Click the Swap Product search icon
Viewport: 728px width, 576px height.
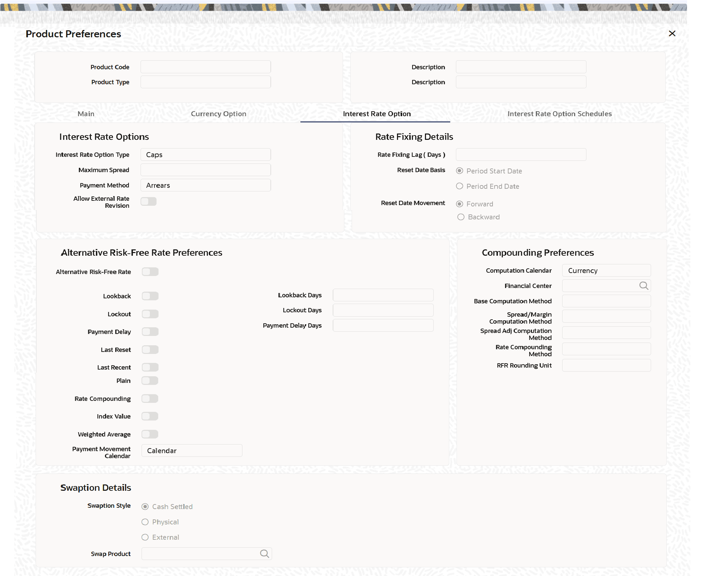264,554
